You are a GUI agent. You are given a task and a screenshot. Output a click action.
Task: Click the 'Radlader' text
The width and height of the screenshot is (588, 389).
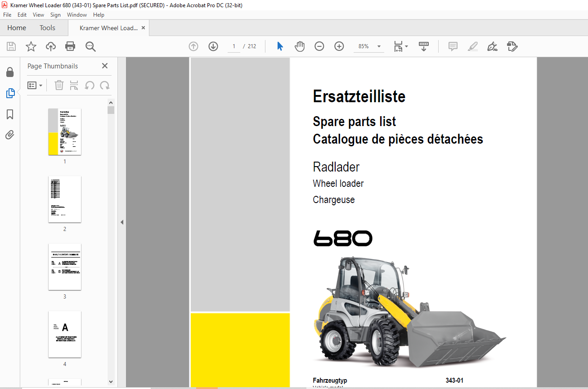[336, 167]
